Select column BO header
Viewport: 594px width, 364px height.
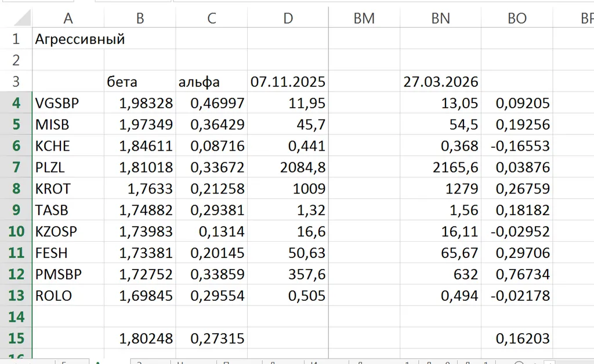pyautogui.click(x=517, y=18)
